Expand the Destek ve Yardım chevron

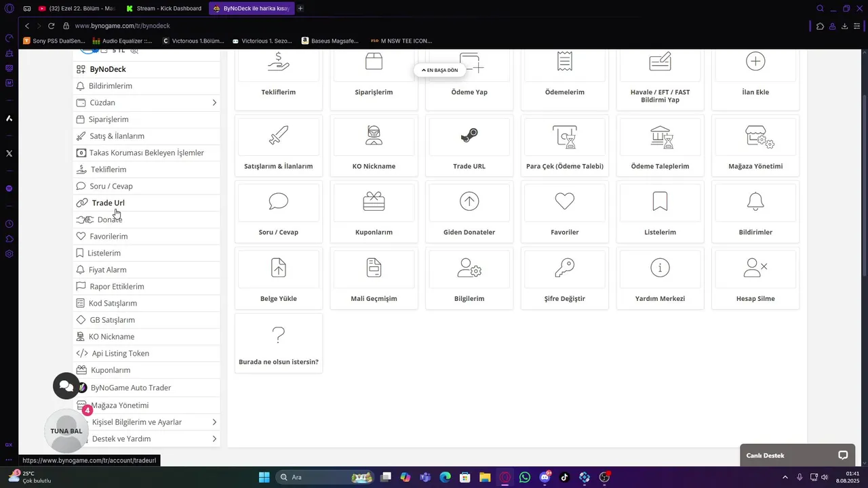(214, 439)
